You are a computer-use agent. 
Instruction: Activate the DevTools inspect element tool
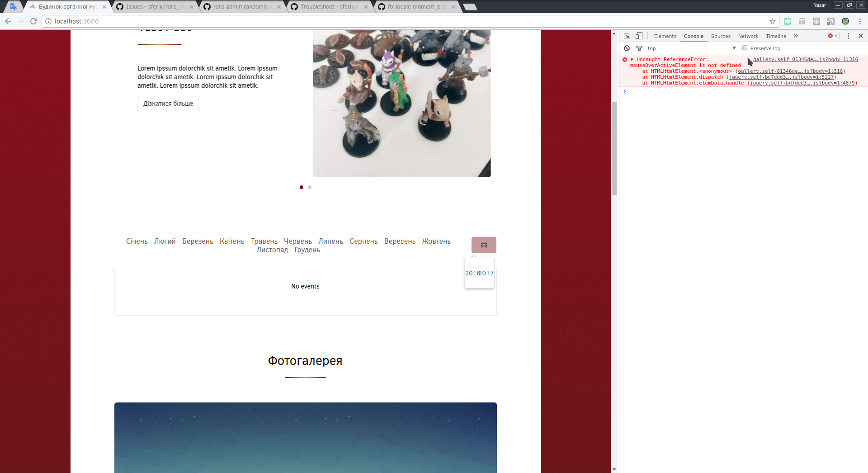[x=627, y=36]
